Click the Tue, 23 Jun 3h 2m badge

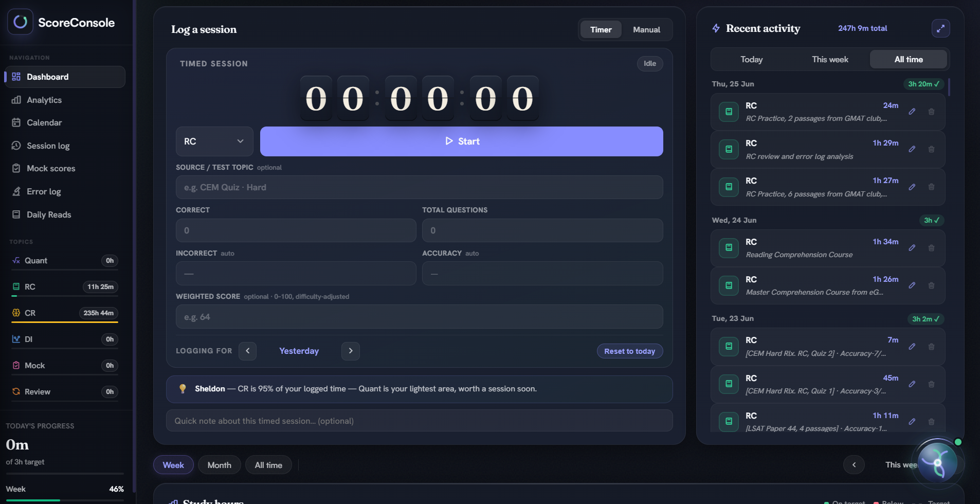(x=925, y=319)
